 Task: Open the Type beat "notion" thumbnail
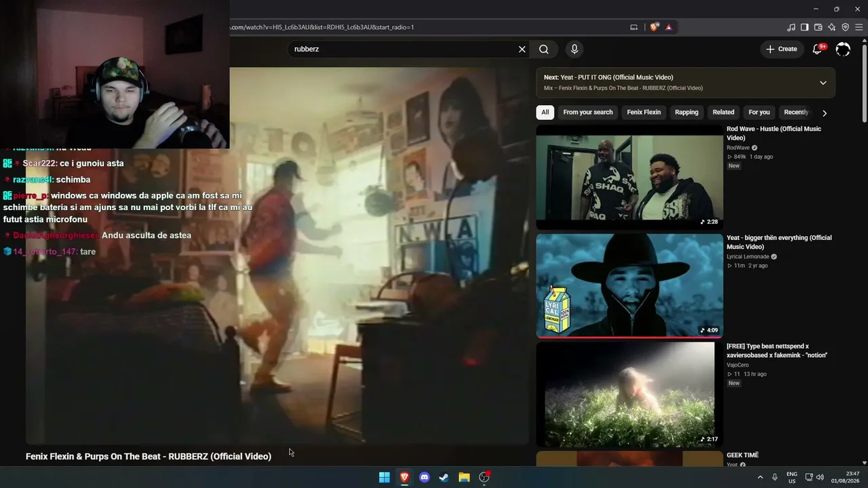pos(629,394)
